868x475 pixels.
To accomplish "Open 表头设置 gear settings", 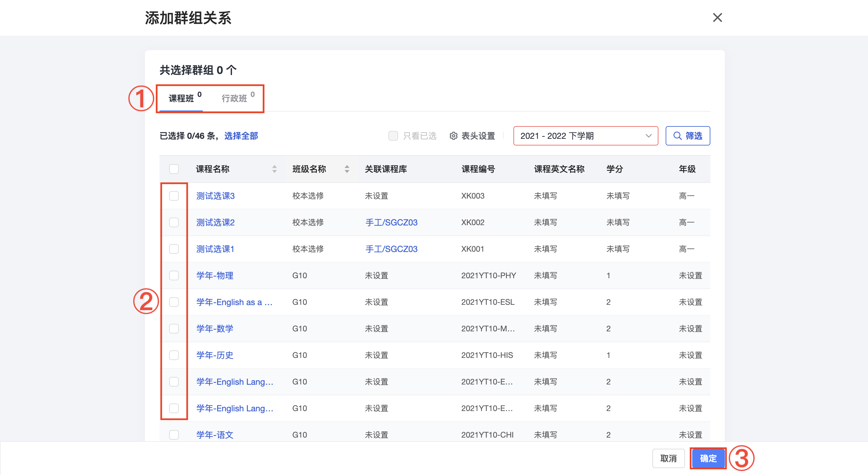I will point(472,136).
